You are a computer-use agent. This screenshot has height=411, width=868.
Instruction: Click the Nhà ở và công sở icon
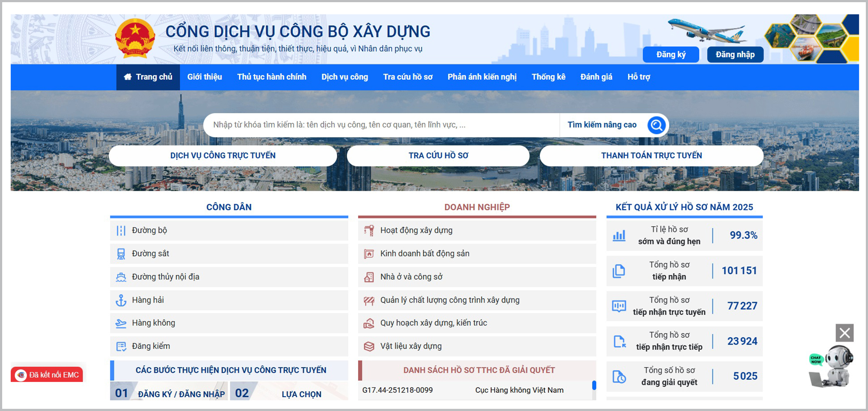point(368,277)
